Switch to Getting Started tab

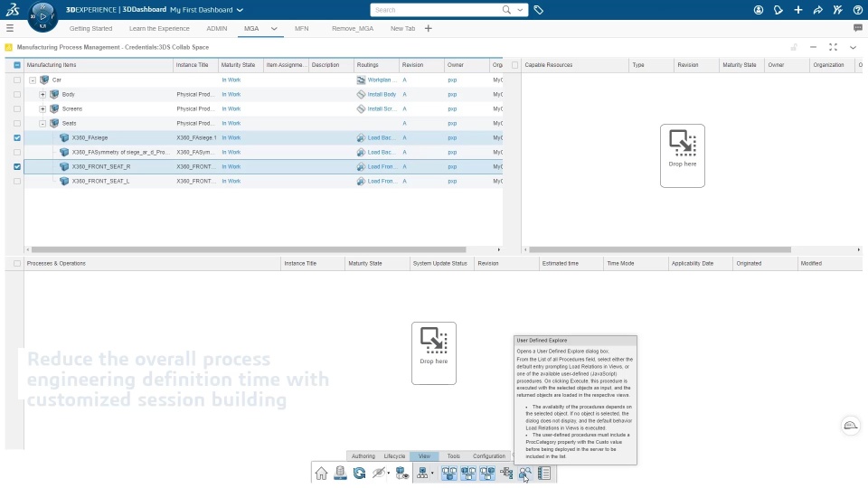pos(90,28)
